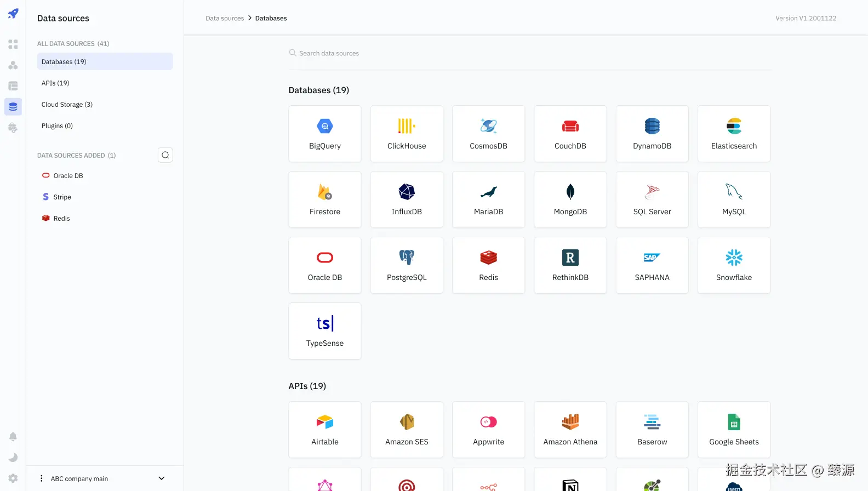Choose the Elasticsearch database card
The image size is (868, 491).
tap(734, 134)
